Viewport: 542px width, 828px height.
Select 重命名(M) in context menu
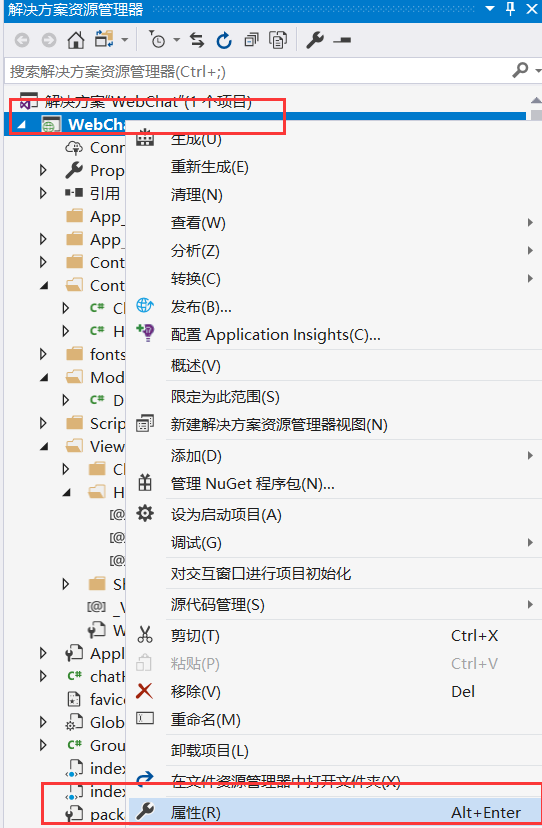coord(205,720)
